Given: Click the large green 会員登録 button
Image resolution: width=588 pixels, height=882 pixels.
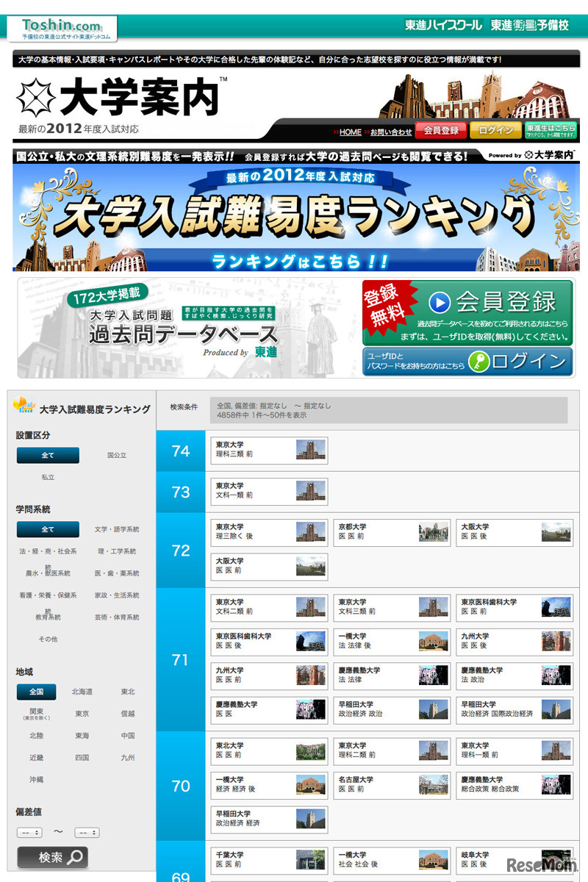Looking at the screenshot, I should tap(467, 312).
